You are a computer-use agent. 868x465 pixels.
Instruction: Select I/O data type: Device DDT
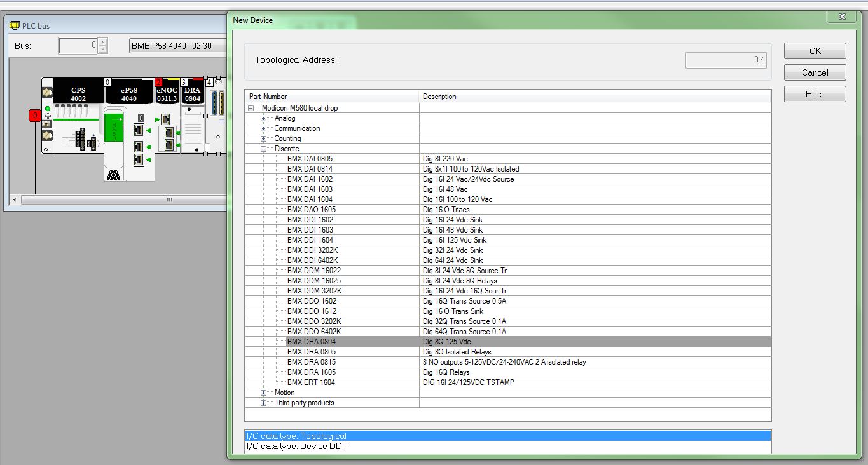[x=508, y=447]
